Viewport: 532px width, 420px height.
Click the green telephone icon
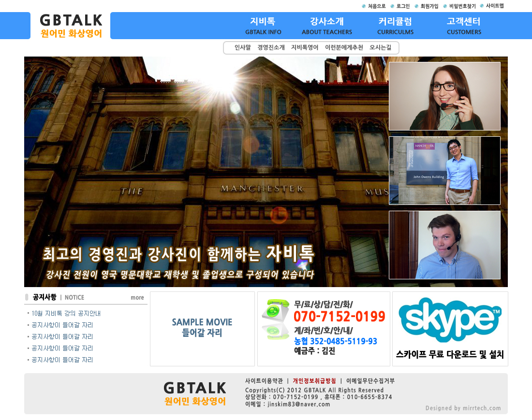[276, 319]
